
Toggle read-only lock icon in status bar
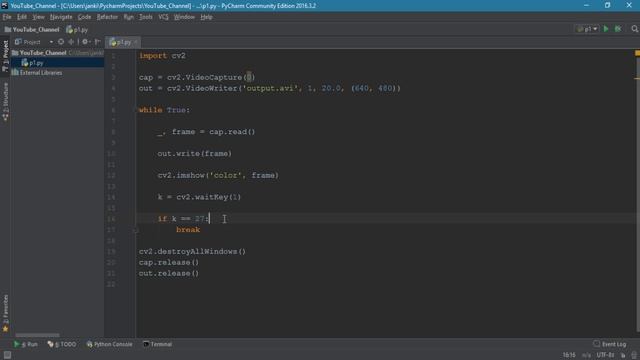[x=623, y=355]
